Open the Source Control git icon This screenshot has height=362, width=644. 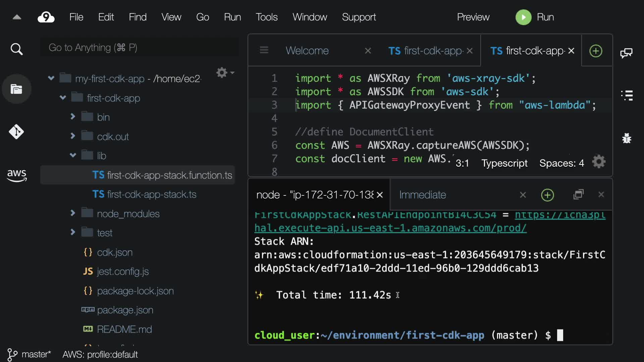[16, 132]
